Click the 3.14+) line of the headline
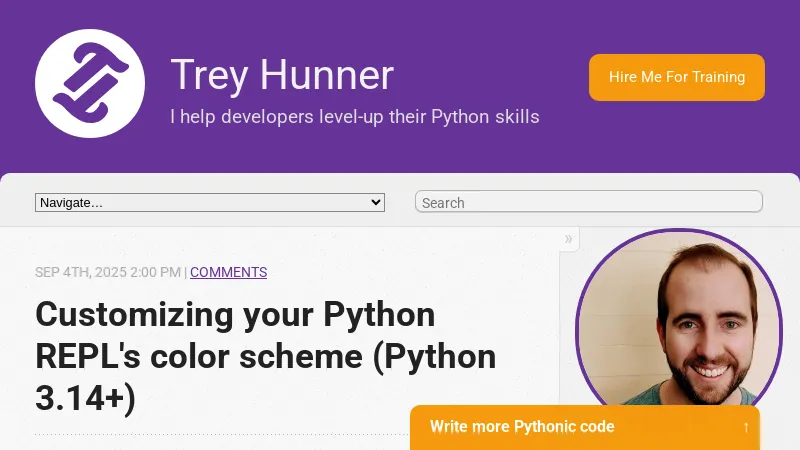This screenshot has width=800, height=450. coord(85,398)
